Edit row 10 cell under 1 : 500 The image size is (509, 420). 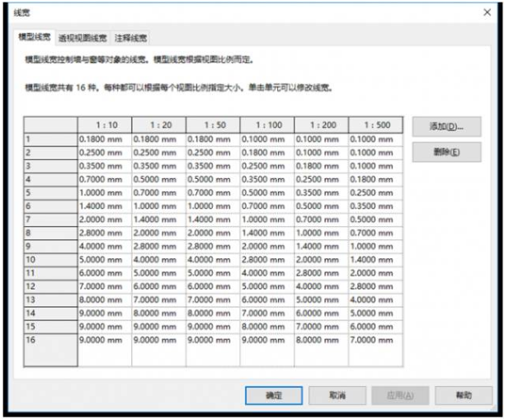[376, 260]
